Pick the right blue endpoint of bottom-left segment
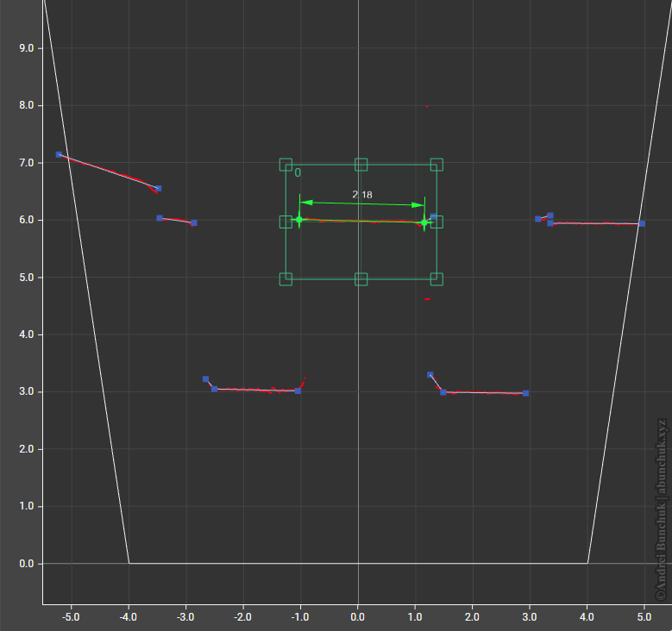This screenshot has height=631, width=672. [x=298, y=390]
